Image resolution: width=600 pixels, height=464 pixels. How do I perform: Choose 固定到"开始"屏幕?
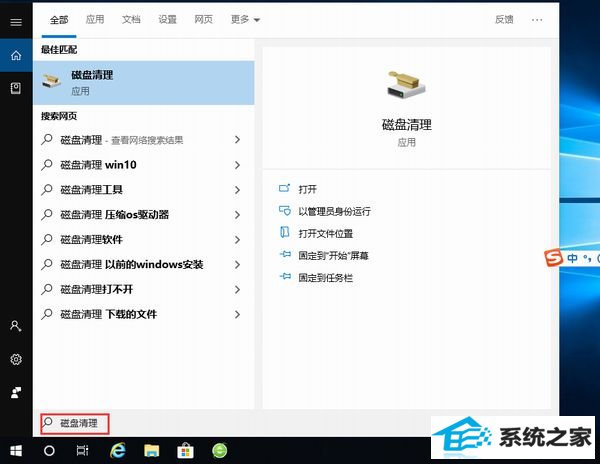coord(333,255)
